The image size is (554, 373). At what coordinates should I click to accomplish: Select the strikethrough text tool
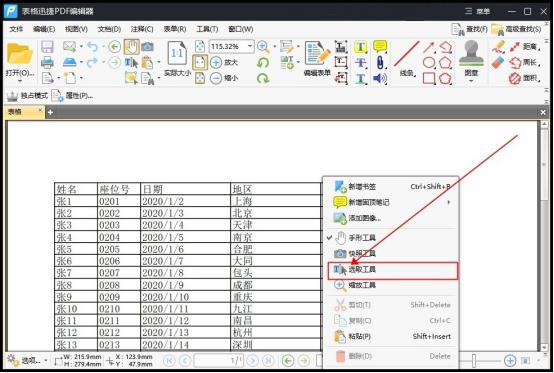(360, 63)
